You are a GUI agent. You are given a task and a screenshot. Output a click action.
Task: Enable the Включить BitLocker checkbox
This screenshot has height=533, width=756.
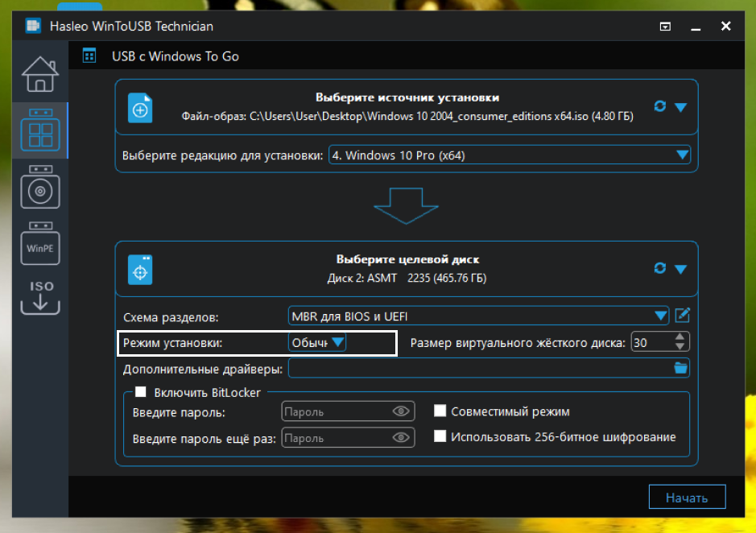pos(140,391)
